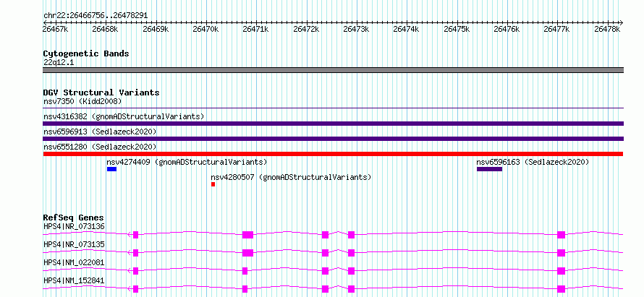Open the nsv4274409 (gnomADStructuralVariants) label
Screen dimensions: 644x297
tap(187, 162)
